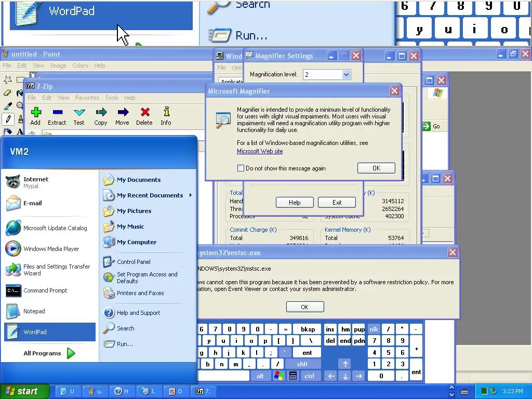Toggle the alt key on On-Screen Keyboard

tap(260, 376)
